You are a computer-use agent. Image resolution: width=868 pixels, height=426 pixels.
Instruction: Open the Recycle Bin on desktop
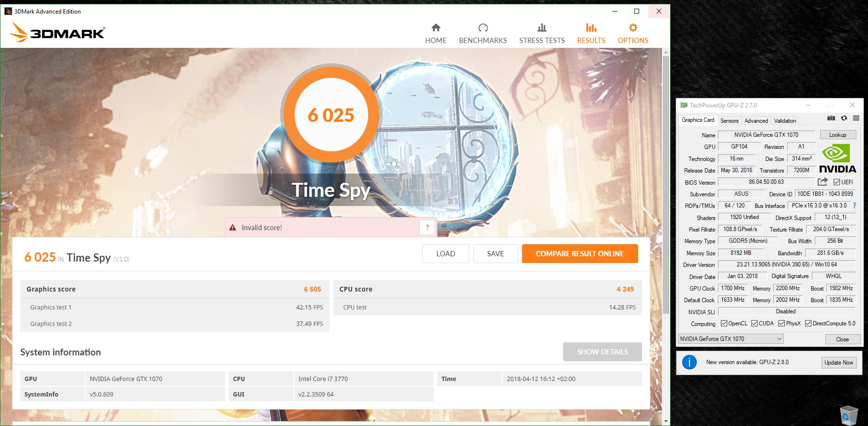pos(849,415)
